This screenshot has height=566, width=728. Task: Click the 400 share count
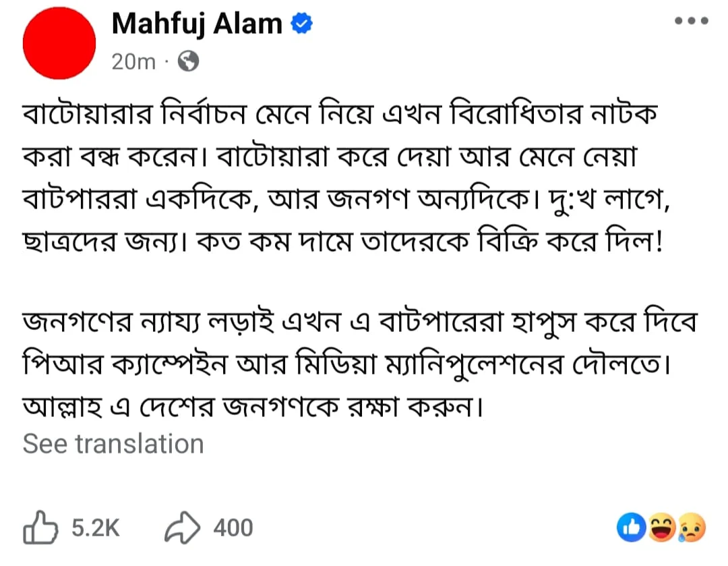point(233,528)
